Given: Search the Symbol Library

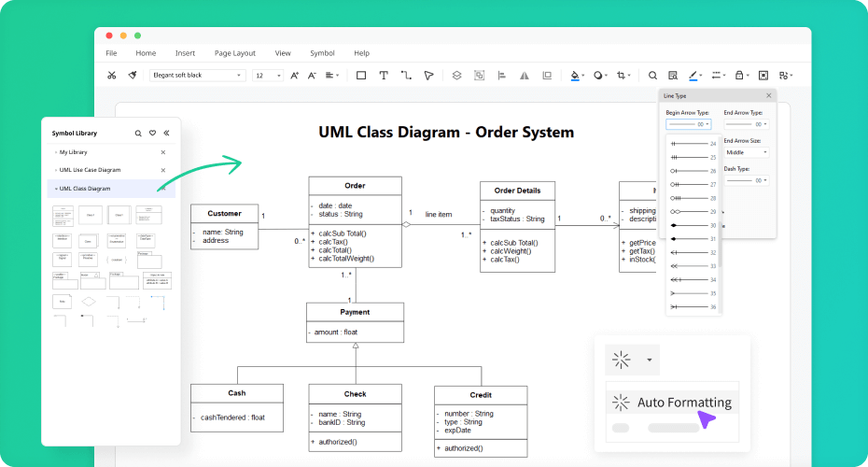Looking at the screenshot, I should (138, 133).
